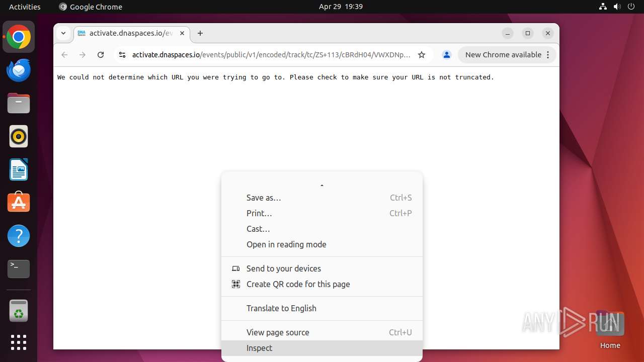Open the tab search dropdown arrow
This screenshot has width=644, height=362.
click(63, 33)
